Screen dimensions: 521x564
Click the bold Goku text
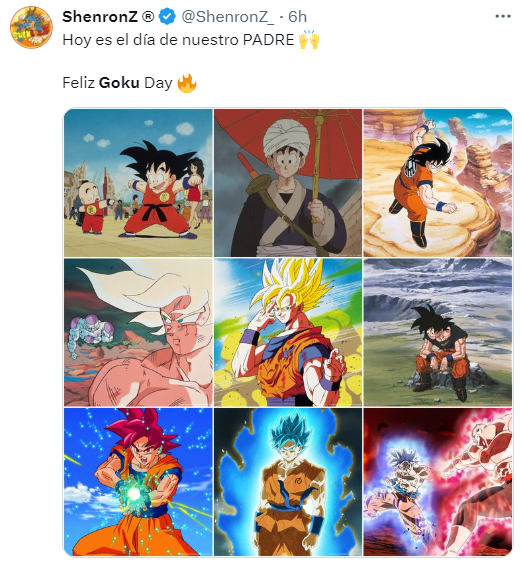point(119,83)
